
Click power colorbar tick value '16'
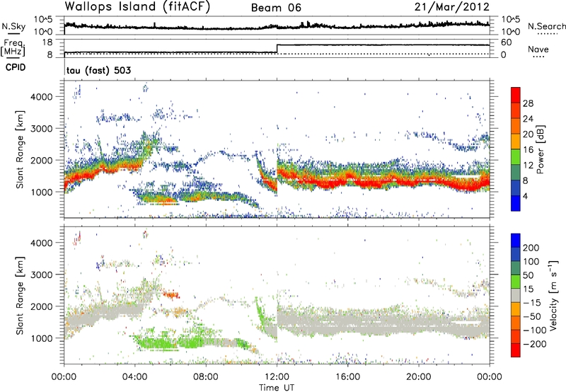coord(528,150)
